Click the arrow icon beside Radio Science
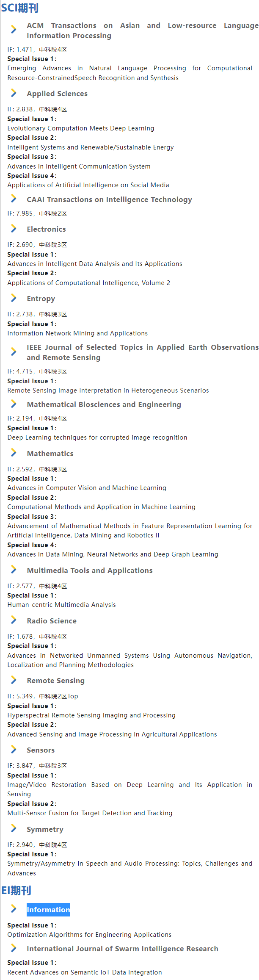Viewport: 259px width, 980px height. click(x=14, y=620)
